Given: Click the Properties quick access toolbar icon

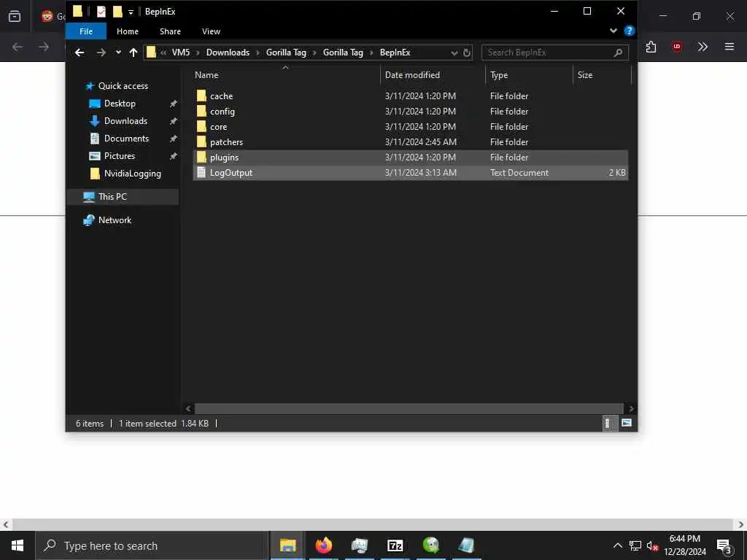Looking at the screenshot, I should 101,11.
